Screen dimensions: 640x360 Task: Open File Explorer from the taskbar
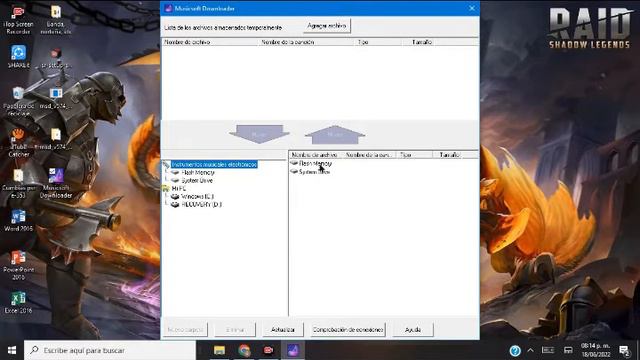click(x=219, y=350)
